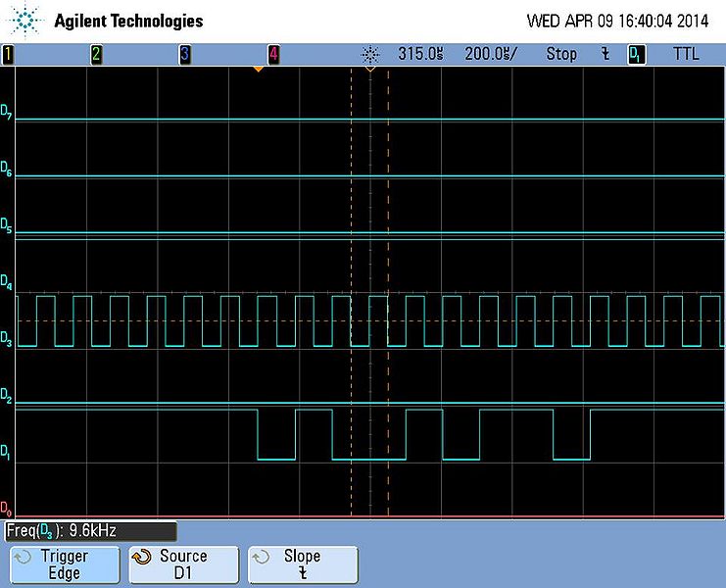Select the green channel 2 indicator

click(96, 55)
